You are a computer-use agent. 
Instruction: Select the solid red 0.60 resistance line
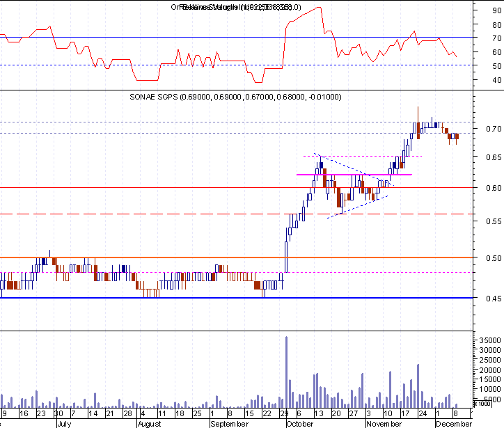click(x=236, y=187)
